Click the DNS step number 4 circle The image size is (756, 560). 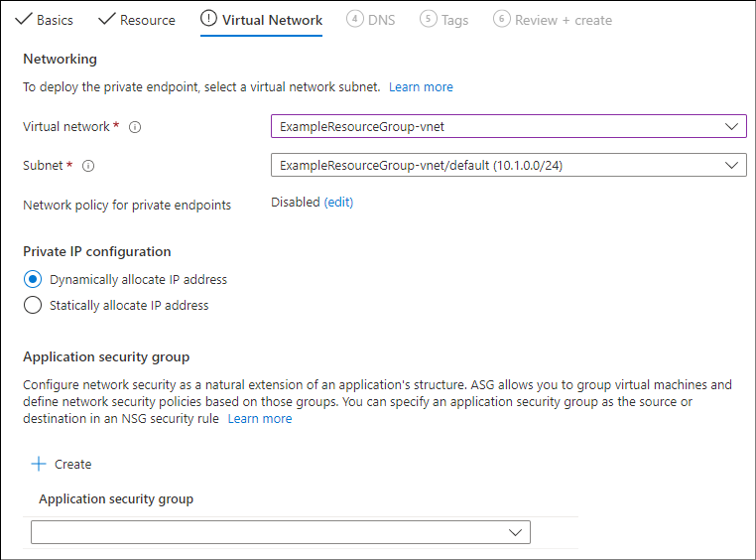click(x=355, y=19)
